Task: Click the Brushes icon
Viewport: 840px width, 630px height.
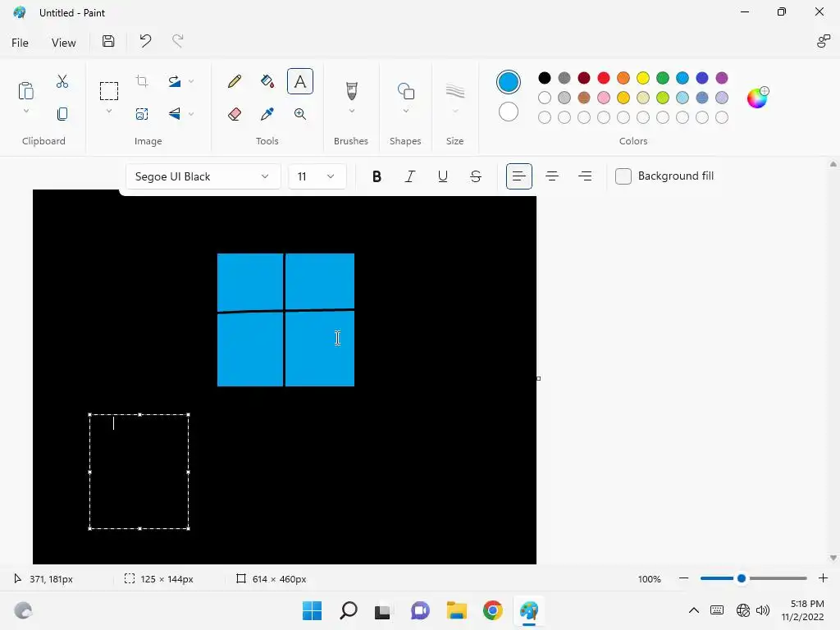Action: (x=351, y=90)
